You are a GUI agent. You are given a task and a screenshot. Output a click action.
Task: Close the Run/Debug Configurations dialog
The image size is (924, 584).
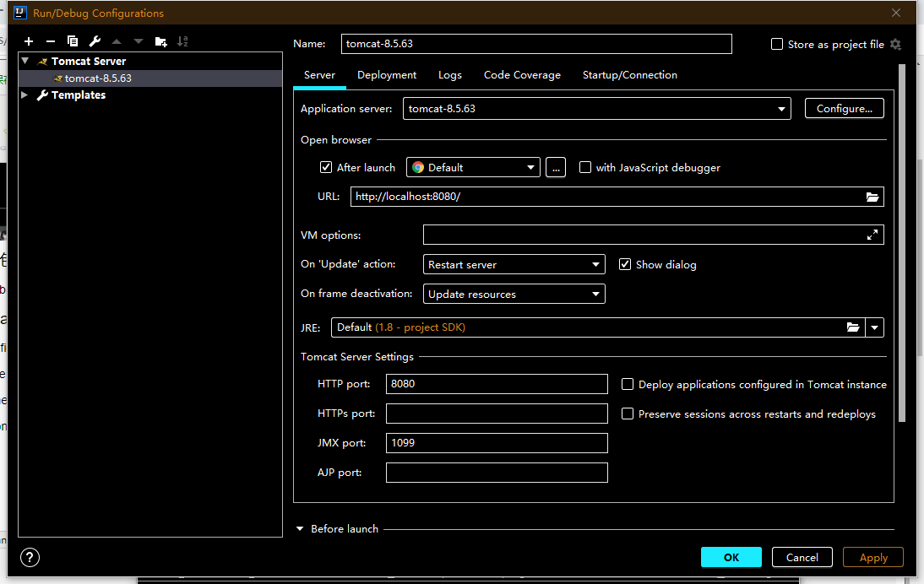click(x=896, y=13)
